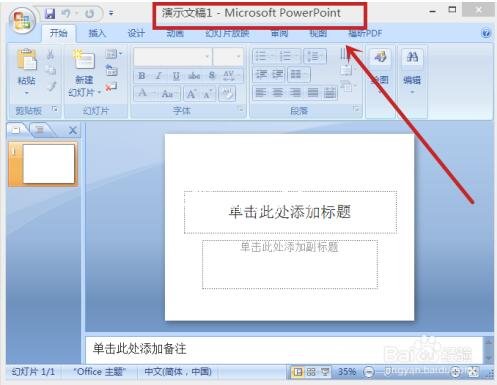Click the Columns icon in 段落 group
Screen dimensions: 497x385
coord(298,74)
